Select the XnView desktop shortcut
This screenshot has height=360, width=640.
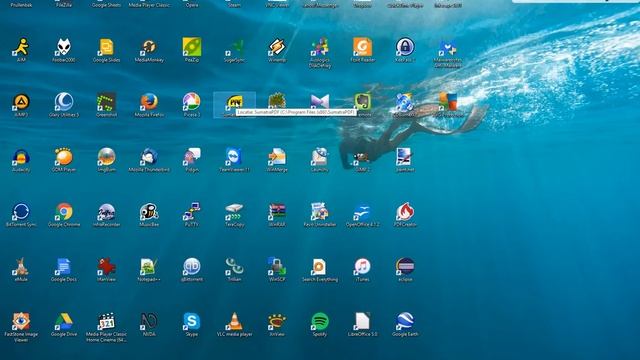pyautogui.click(x=277, y=322)
